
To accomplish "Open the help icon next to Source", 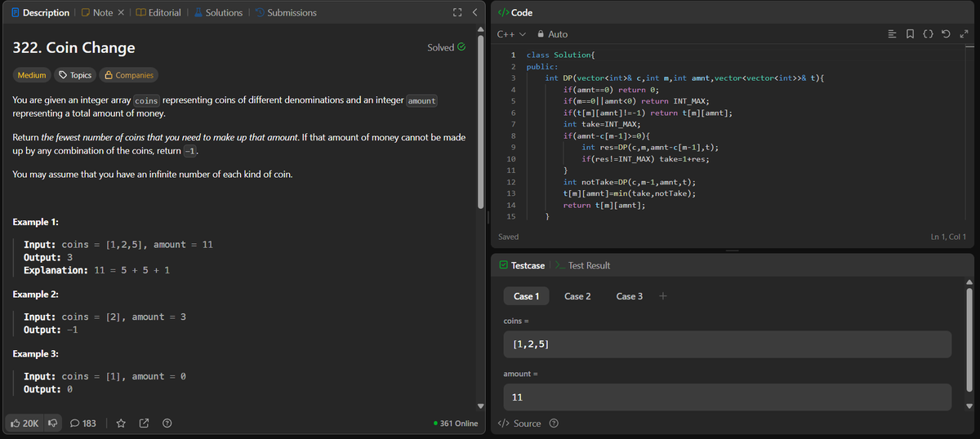I will (555, 423).
